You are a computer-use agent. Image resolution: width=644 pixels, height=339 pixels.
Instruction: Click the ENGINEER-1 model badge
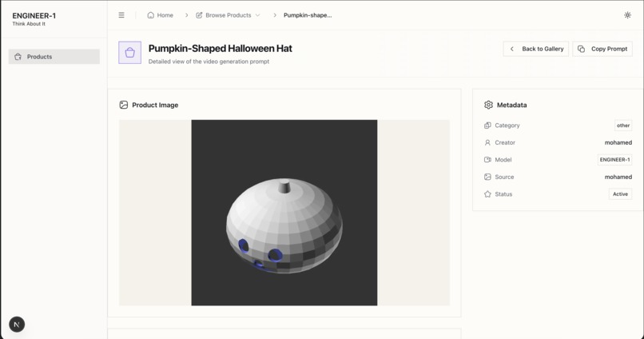[615, 160]
